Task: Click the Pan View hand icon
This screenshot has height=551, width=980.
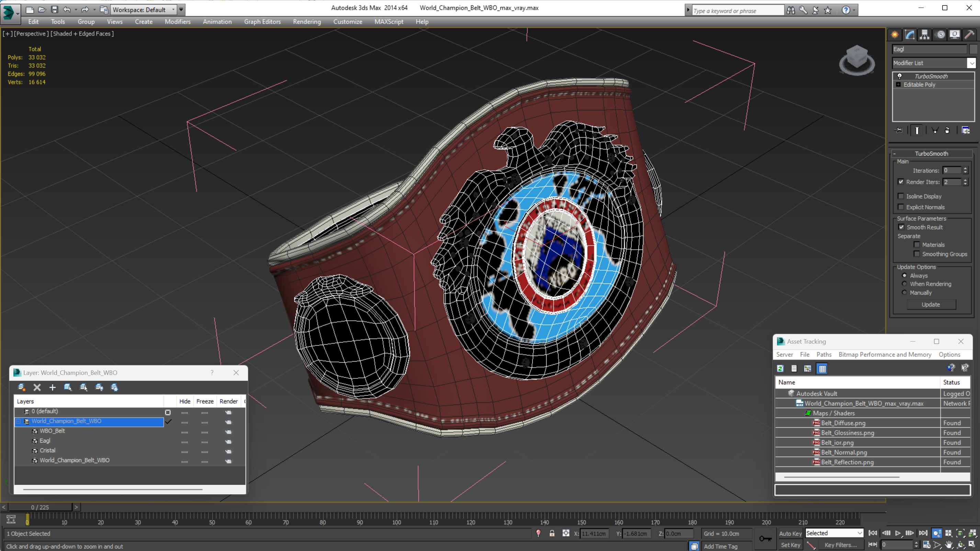Action: coord(949,545)
